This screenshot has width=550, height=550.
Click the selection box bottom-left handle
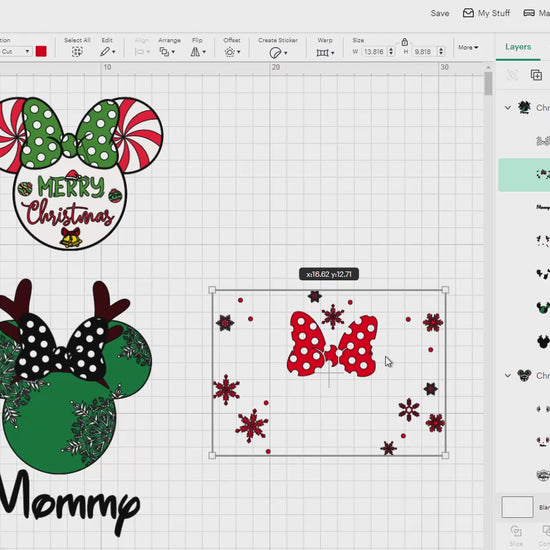[x=212, y=455]
